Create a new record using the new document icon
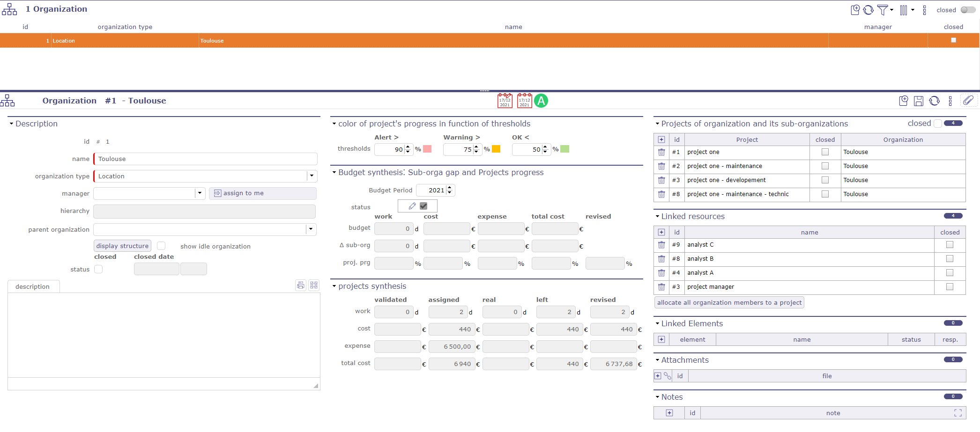 click(x=855, y=9)
